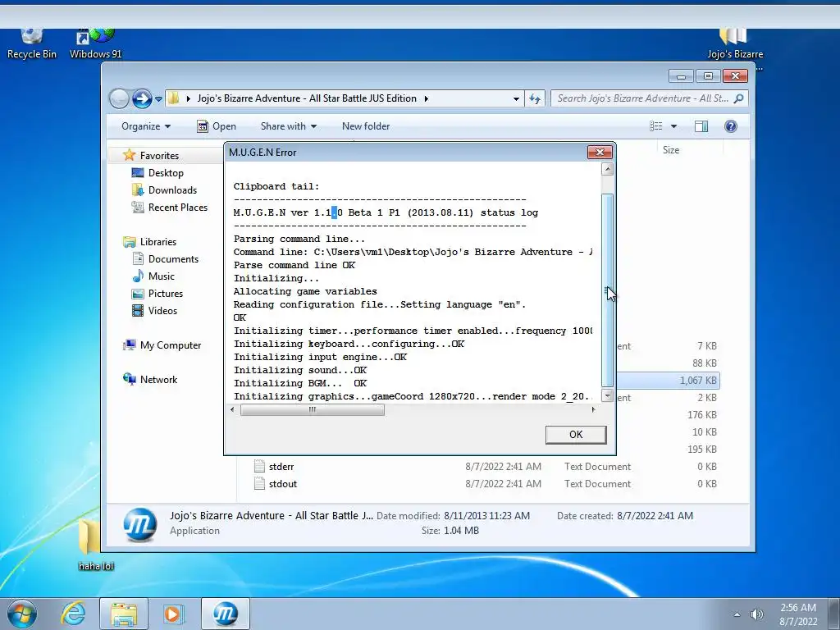
Task: Open Windows Explorer from taskbar
Action: point(124,614)
